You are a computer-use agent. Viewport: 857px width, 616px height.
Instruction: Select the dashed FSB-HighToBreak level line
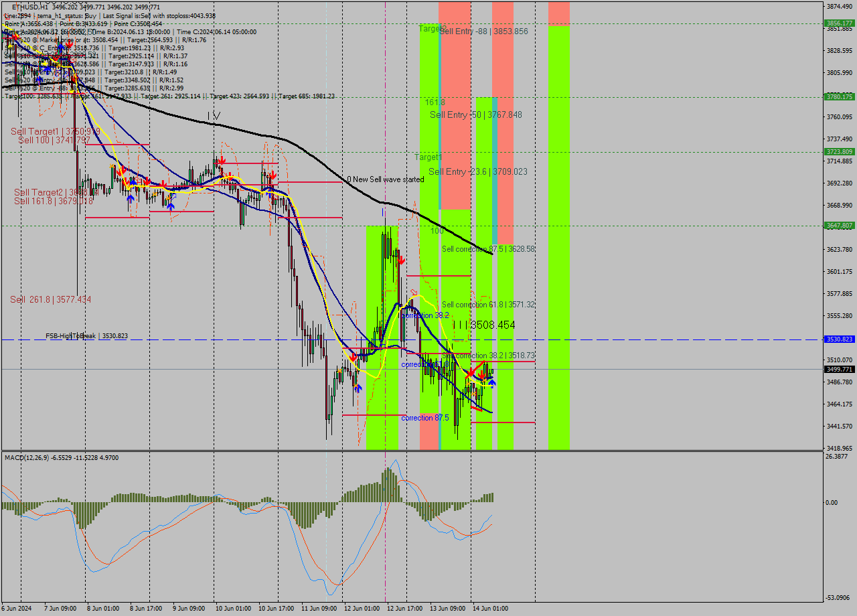pos(201,339)
